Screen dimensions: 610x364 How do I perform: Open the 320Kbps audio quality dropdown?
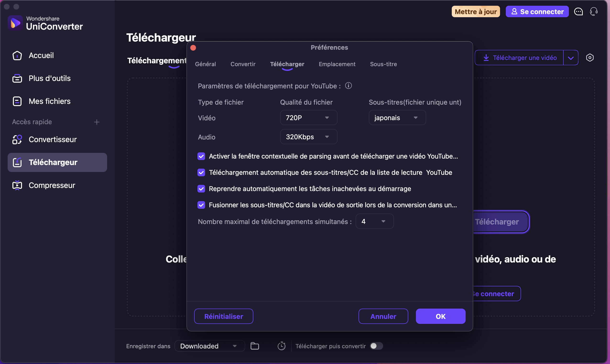pyautogui.click(x=308, y=137)
